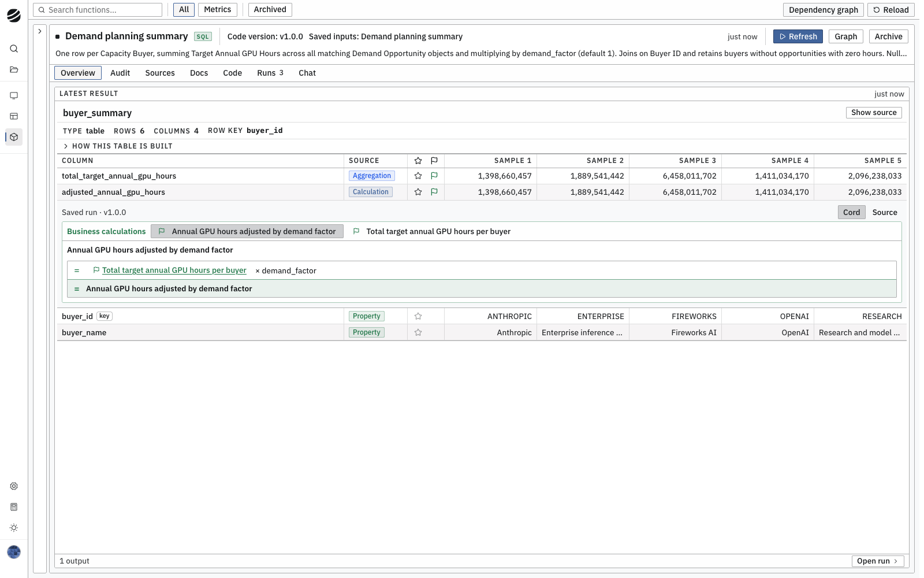Image resolution: width=924 pixels, height=578 pixels.
Task: Select Annual GPU hours adjusted calculation tab
Action: (247, 231)
